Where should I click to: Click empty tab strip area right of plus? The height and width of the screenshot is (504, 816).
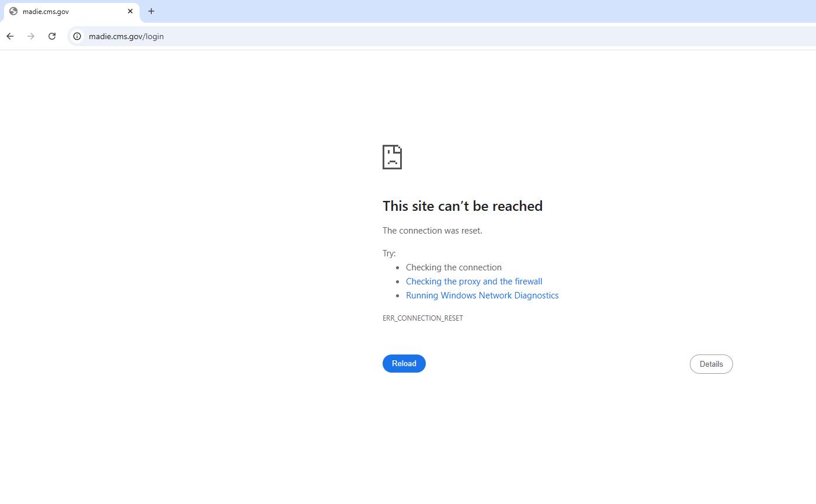(467, 11)
